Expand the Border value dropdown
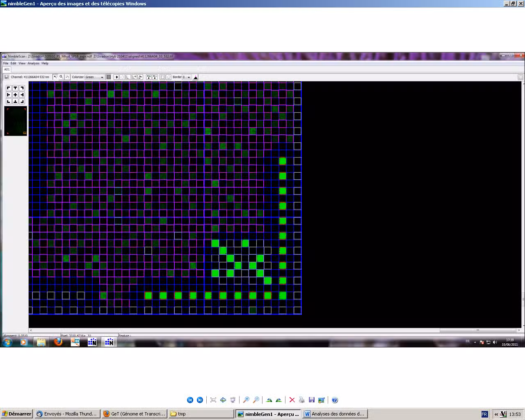Viewport: 525px width, 420px height. [x=189, y=77]
